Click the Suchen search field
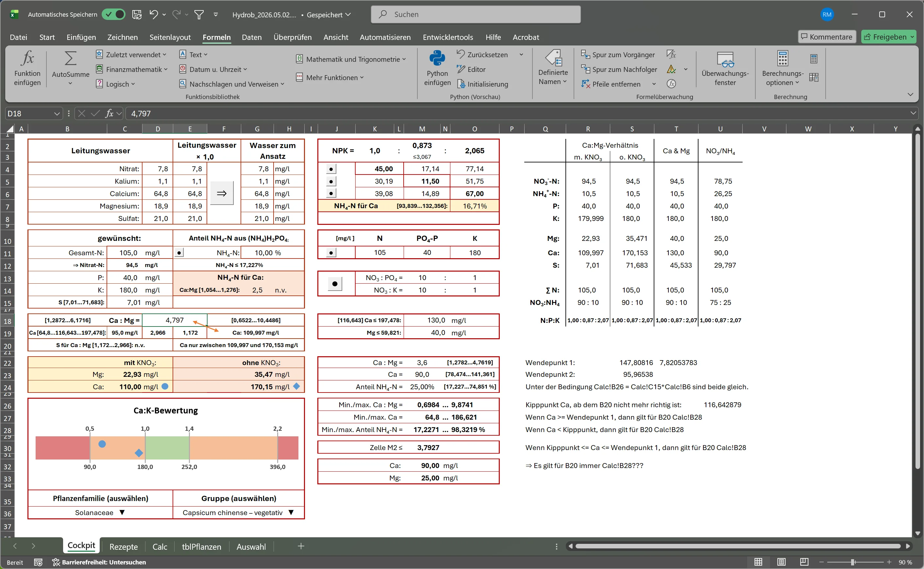The width and height of the screenshot is (924, 569). point(475,14)
